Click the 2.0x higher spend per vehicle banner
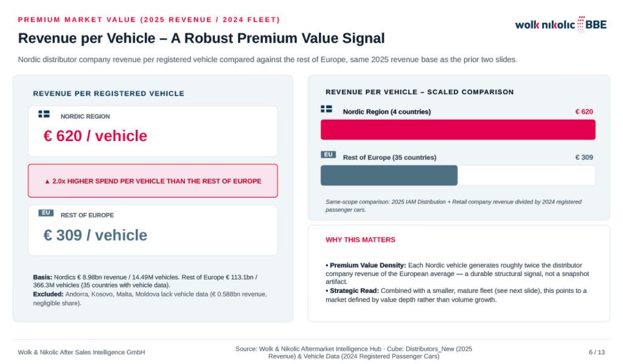623x364 pixels. point(153,181)
